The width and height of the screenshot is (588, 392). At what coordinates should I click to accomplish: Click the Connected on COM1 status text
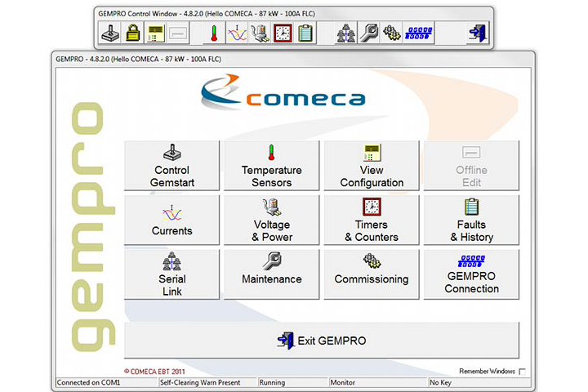[x=88, y=383]
